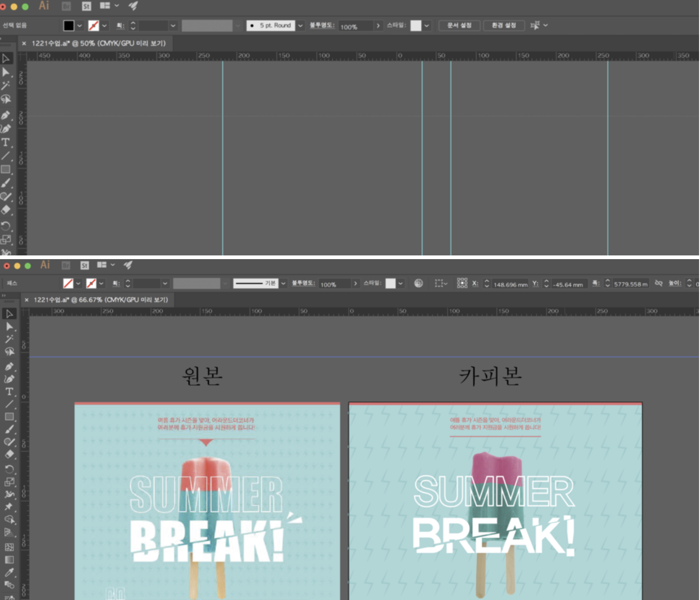Open Transparency panel via 불투명도 label in 66.67% window
This screenshot has height=600, width=700.
tap(304, 283)
